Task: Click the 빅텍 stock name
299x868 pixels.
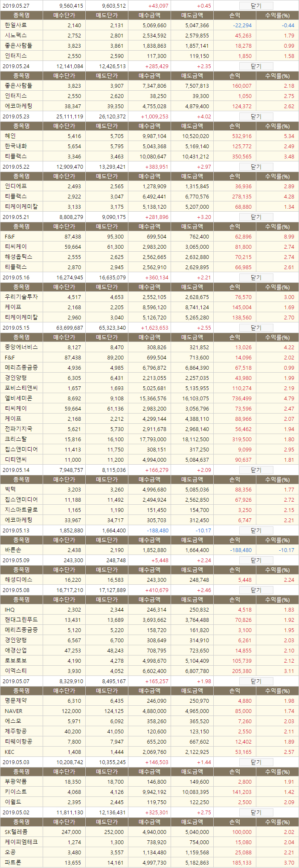Action: [10, 489]
